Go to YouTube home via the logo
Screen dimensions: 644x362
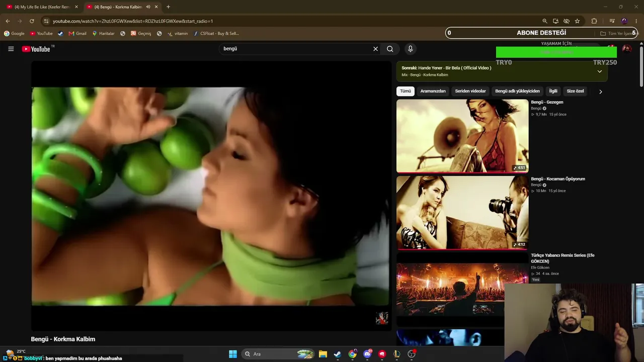pyautogui.click(x=36, y=49)
